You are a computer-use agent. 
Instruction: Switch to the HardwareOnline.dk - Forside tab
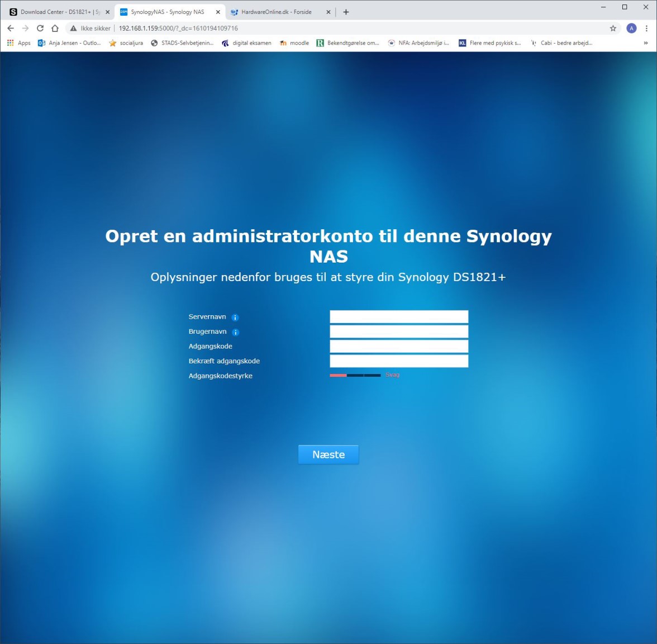click(280, 12)
